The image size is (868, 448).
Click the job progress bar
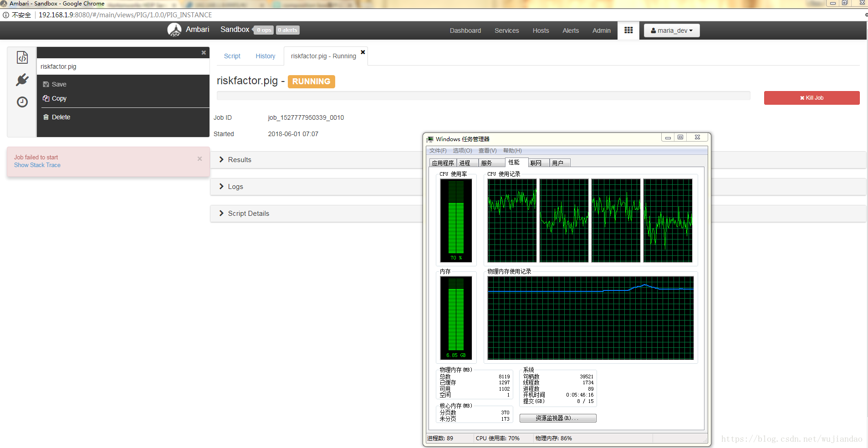click(x=484, y=96)
